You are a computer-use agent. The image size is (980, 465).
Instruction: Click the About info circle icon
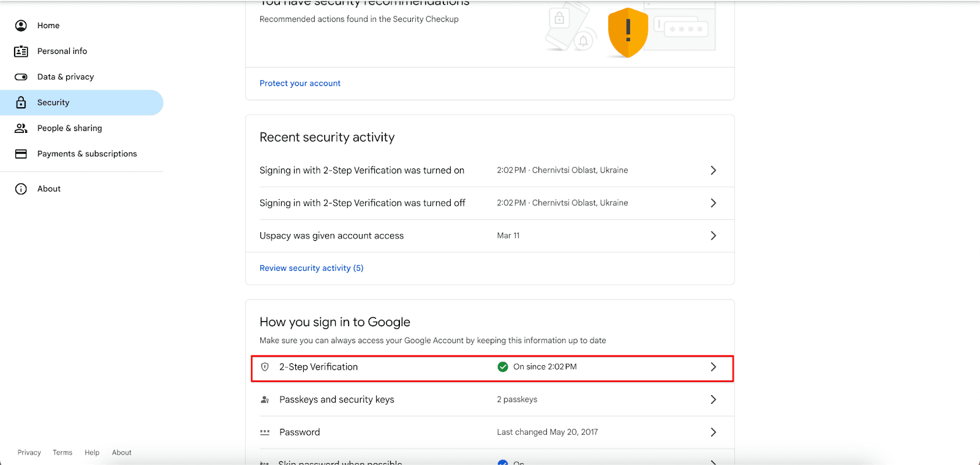[21, 189]
